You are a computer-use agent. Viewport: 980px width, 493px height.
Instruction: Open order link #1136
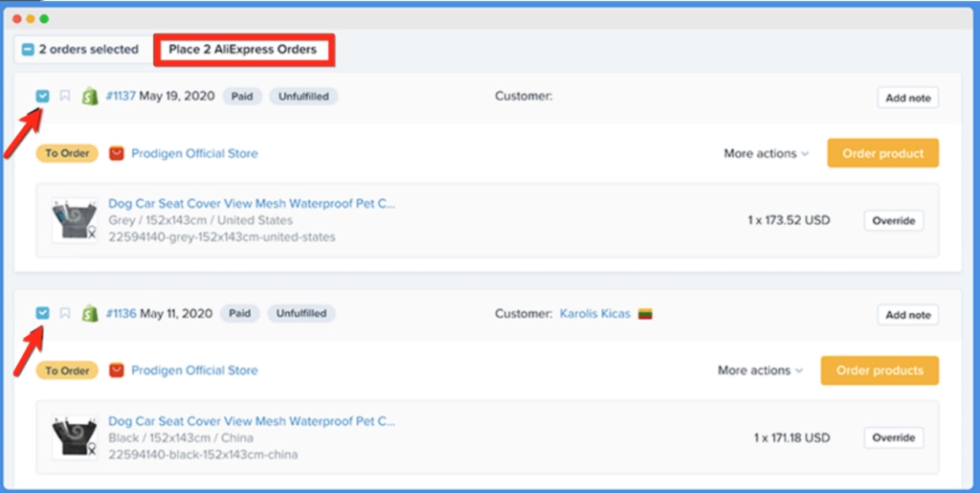[x=121, y=313]
